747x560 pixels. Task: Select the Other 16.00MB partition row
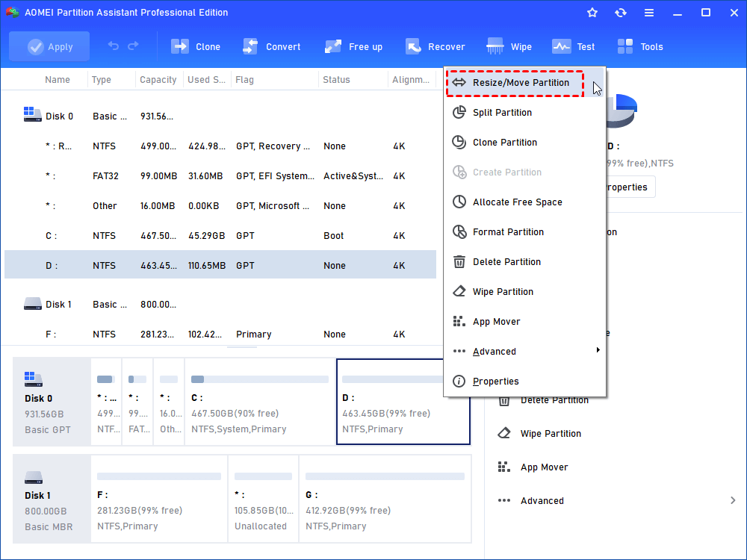pyautogui.click(x=220, y=206)
